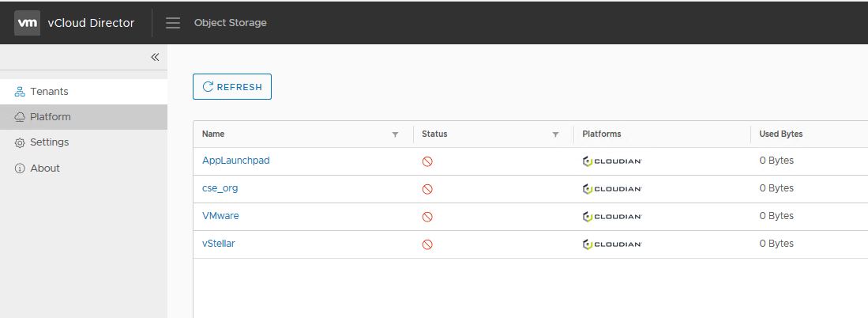Click the Cloudian platform logo for VMware row
This screenshot has height=318, width=868.
[x=612, y=217]
